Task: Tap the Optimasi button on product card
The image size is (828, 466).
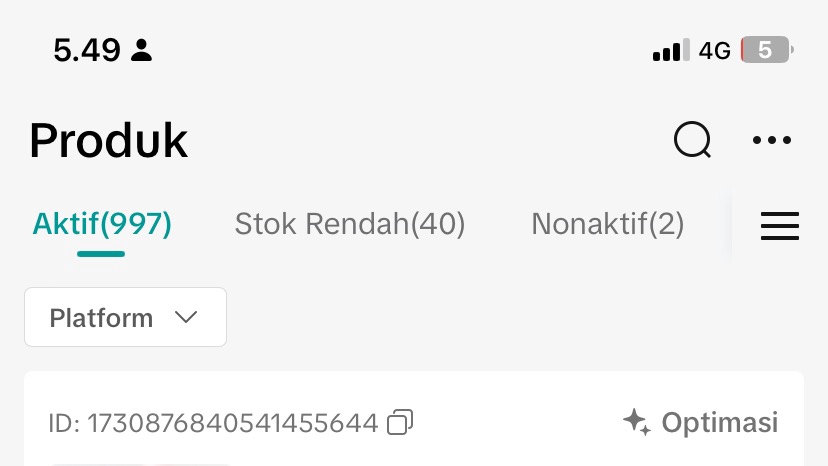Action: point(701,422)
